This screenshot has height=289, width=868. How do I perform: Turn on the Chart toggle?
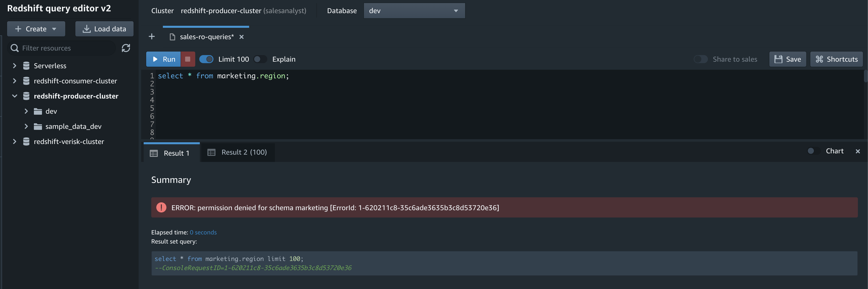813,151
